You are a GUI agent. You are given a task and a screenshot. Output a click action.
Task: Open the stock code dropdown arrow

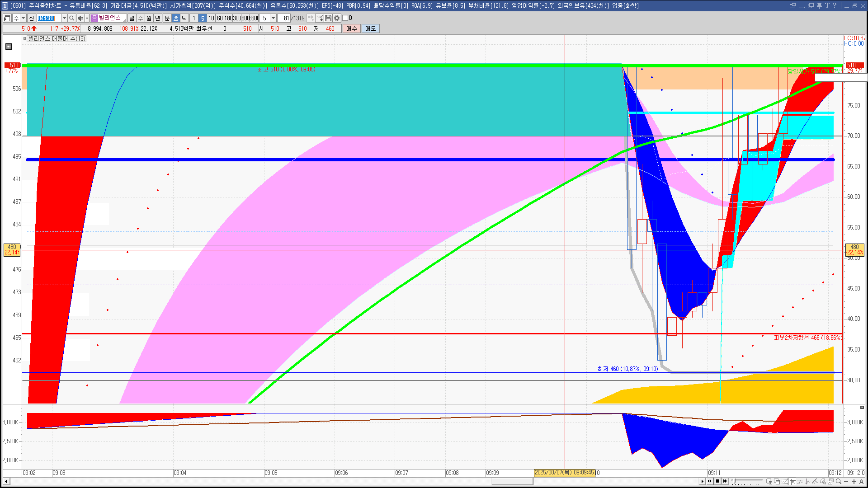click(x=64, y=18)
